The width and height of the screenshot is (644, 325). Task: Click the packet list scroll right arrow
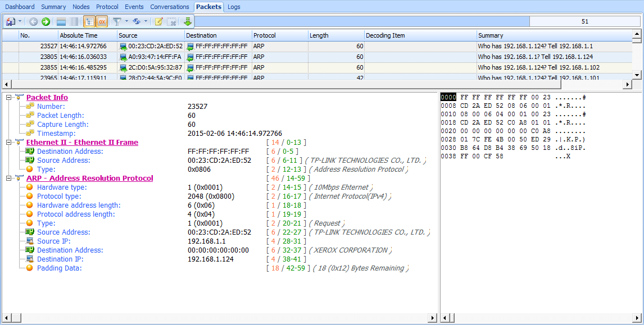(x=628, y=84)
